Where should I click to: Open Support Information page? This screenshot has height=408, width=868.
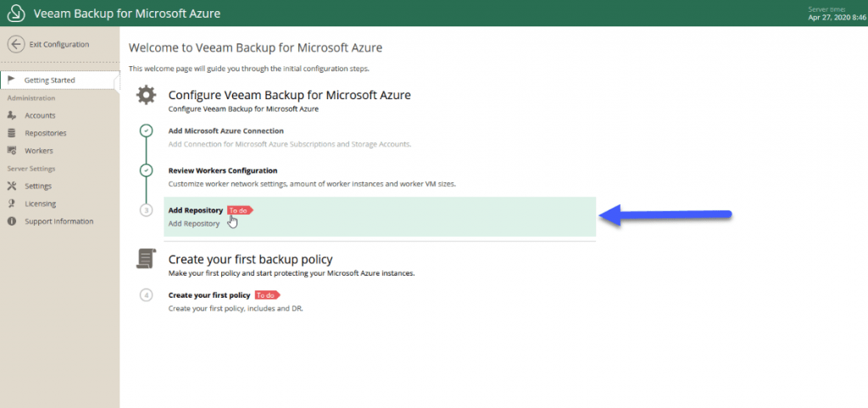tap(59, 221)
